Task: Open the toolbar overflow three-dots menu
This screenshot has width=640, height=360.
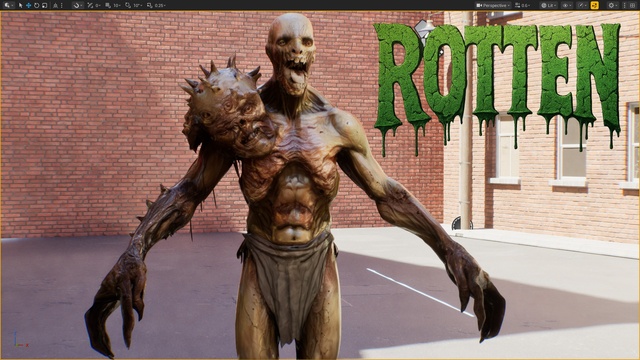Action: tap(624, 5)
